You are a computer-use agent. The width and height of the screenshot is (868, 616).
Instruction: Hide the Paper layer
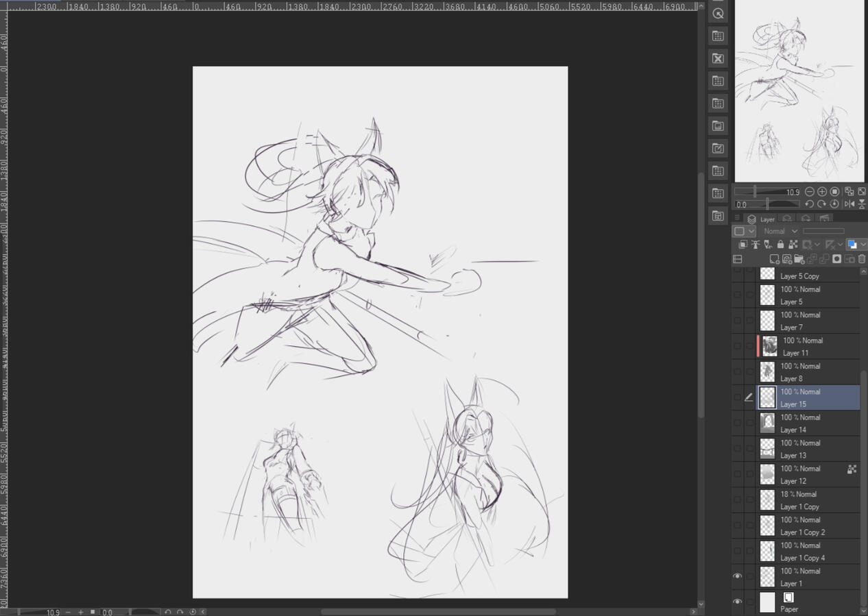tap(738, 601)
